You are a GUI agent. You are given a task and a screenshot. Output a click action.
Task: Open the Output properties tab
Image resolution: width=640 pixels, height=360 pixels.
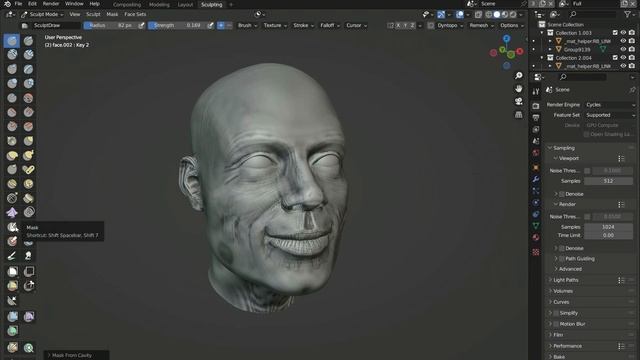[x=536, y=118]
